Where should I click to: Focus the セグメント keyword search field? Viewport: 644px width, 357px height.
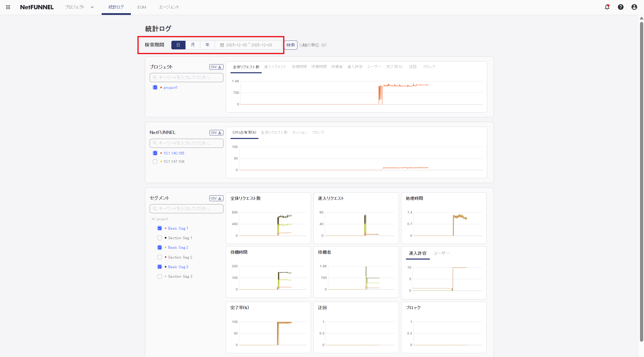point(186,209)
